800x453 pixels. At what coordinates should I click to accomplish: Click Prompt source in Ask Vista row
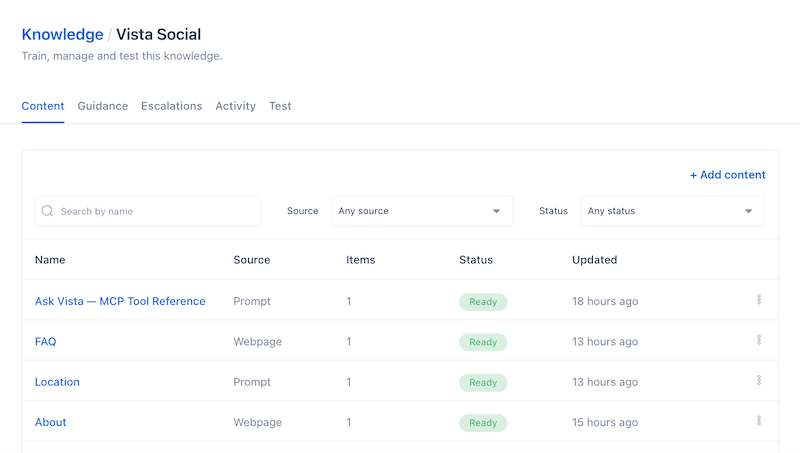click(252, 301)
